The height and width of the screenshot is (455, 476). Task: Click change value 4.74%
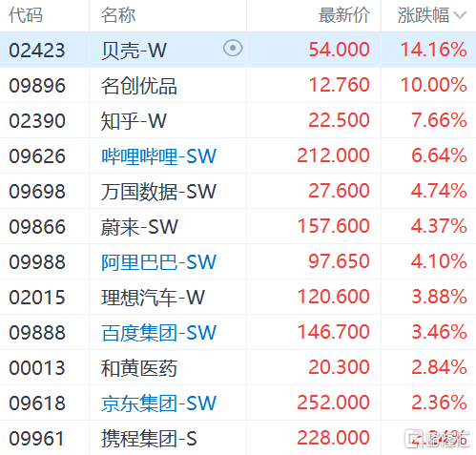(439, 191)
